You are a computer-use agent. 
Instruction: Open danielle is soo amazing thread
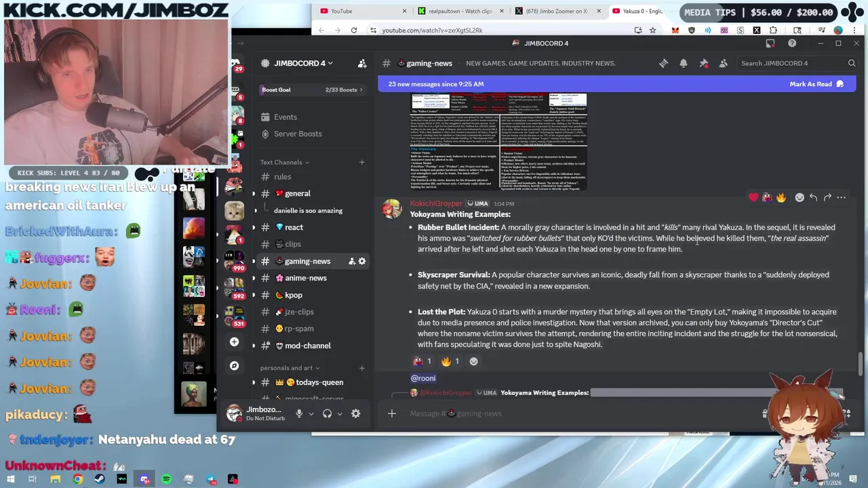pyautogui.click(x=308, y=211)
